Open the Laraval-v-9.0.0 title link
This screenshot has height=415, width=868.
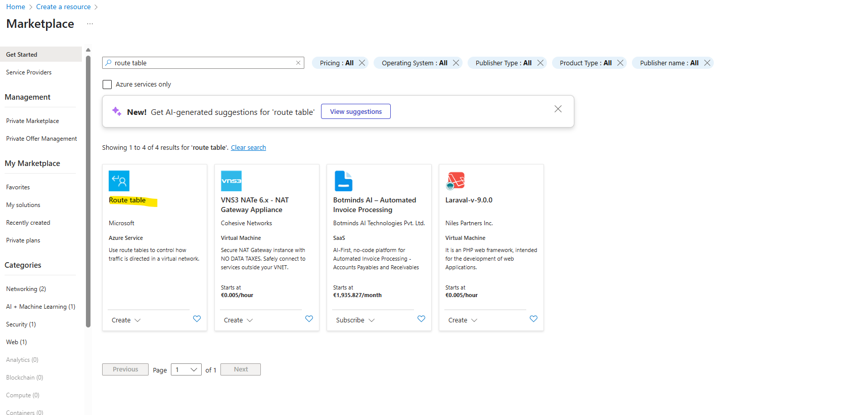click(469, 200)
